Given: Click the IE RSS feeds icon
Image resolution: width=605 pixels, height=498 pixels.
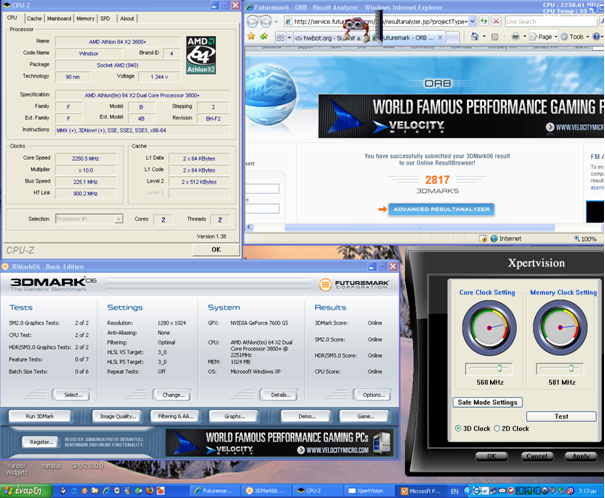Looking at the screenshot, I should 495,37.
